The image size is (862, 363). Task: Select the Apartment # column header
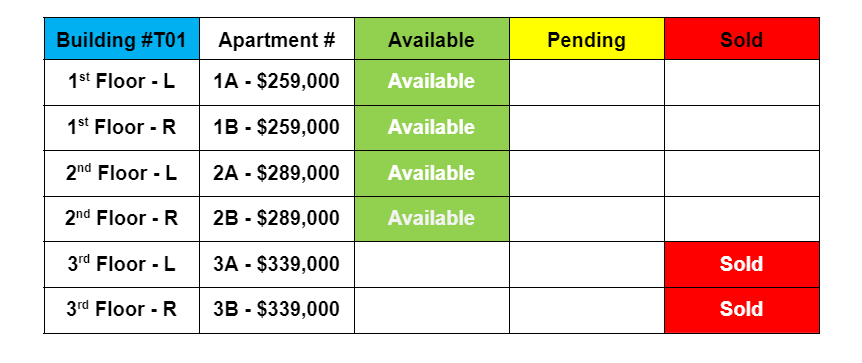point(277,38)
